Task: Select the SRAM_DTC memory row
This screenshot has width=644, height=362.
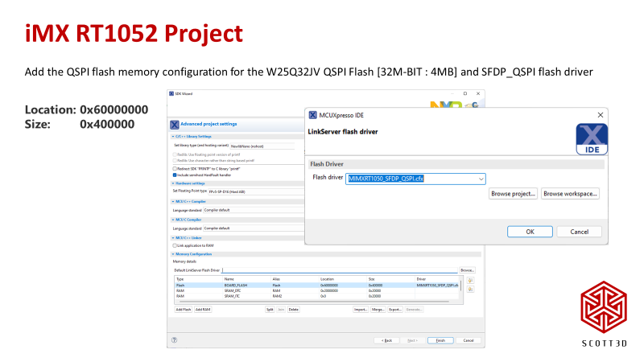Action: pos(316,290)
